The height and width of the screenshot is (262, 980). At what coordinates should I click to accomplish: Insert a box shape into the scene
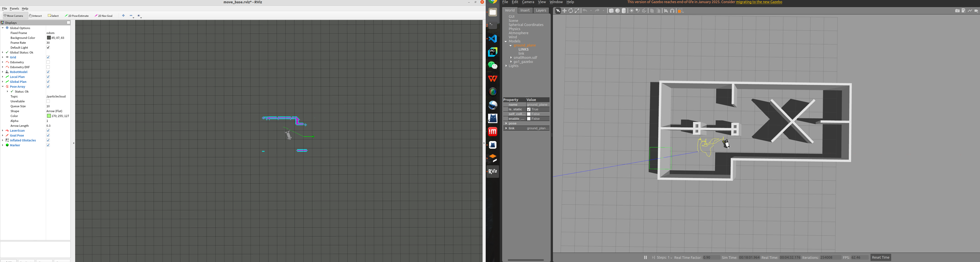click(611, 11)
